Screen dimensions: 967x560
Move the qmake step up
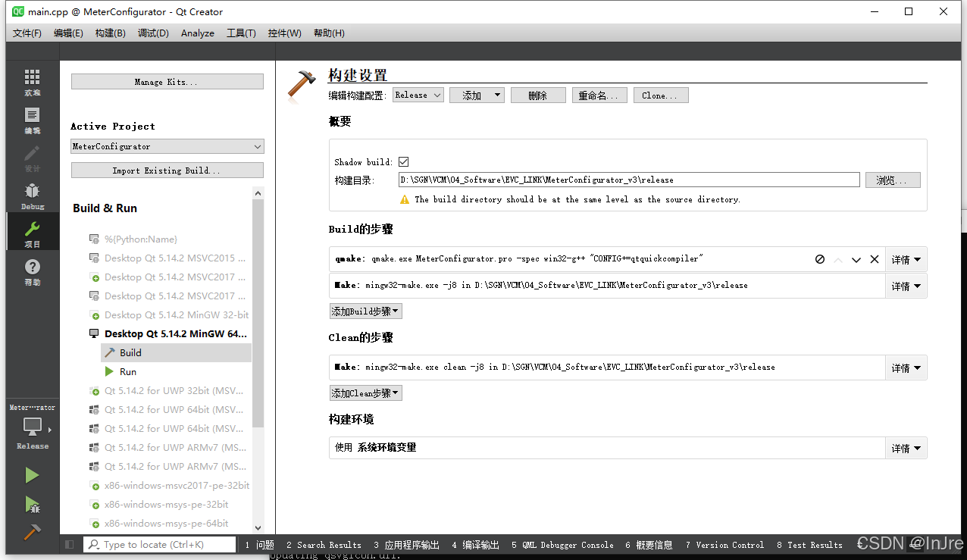(x=838, y=259)
